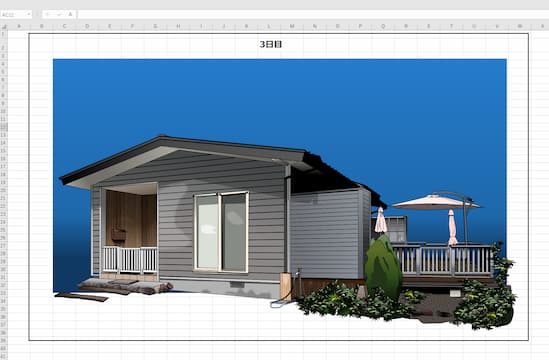Select column H header

[178, 26]
